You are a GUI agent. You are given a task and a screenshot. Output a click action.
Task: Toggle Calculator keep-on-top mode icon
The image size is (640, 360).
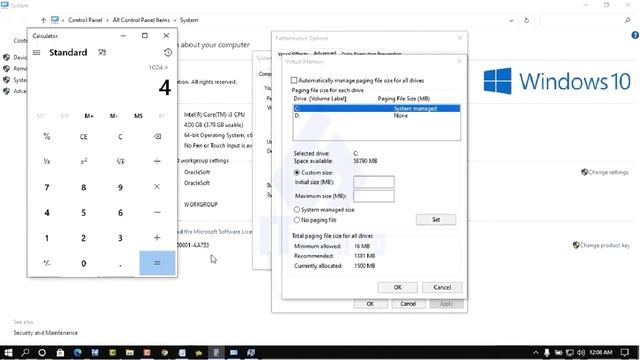102,52
